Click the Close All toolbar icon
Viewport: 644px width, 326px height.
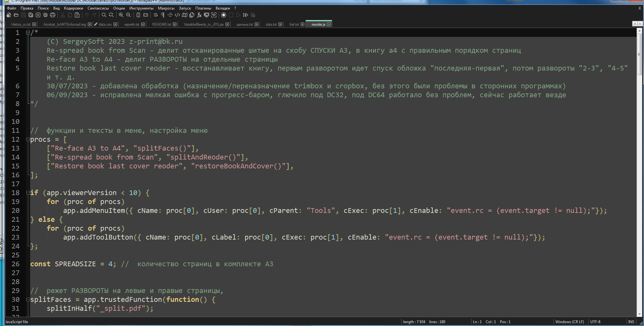[45, 15]
